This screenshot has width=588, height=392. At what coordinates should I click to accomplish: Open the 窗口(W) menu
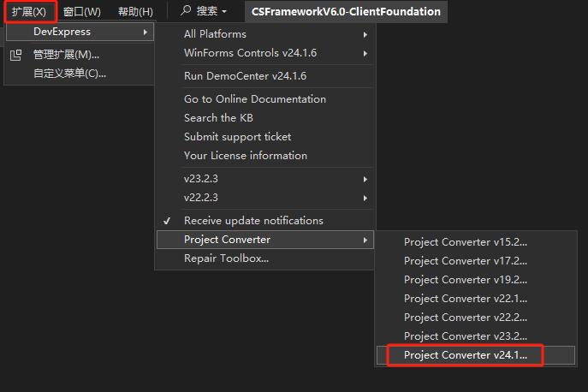81,11
